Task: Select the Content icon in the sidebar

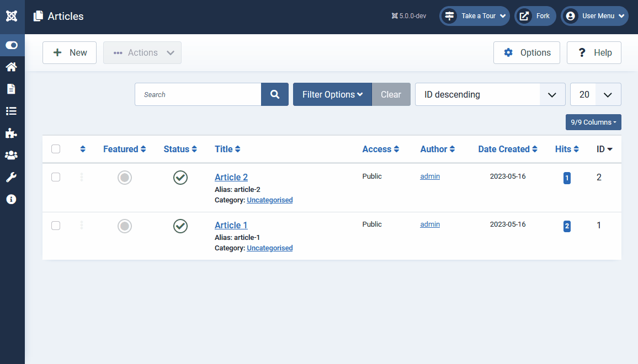Action: tap(12, 88)
